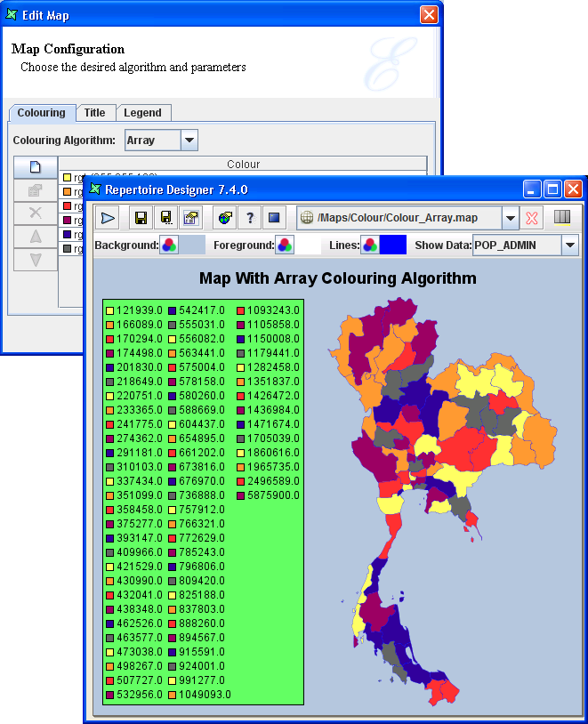Image resolution: width=588 pixels, height=724 pixels.
Task: Click legend entry 1093243.0
Action: tap(269, 310)
